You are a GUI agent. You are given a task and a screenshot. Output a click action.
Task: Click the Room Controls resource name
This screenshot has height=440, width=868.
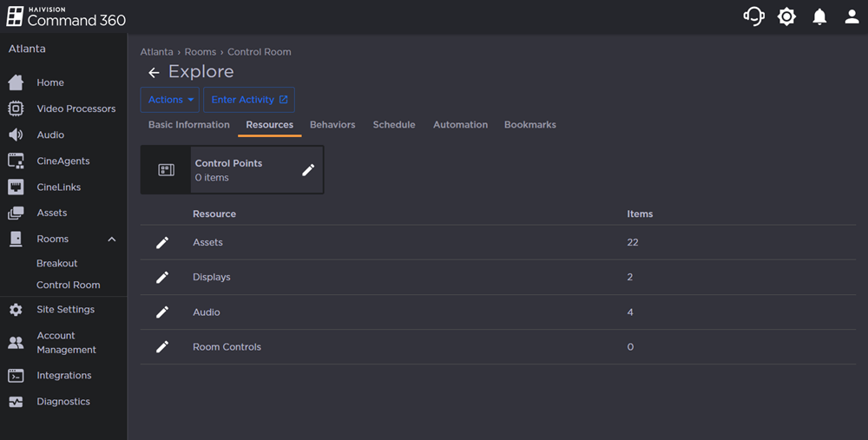click(x=227, y=347)
